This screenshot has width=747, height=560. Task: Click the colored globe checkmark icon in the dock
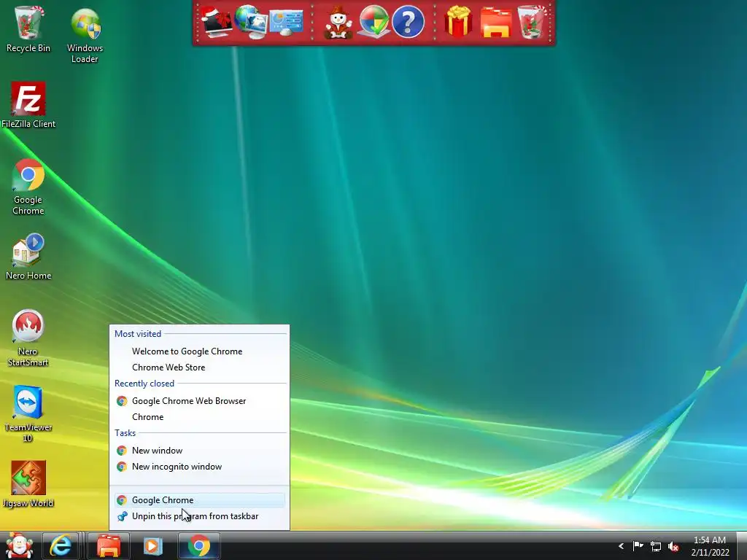374,21
